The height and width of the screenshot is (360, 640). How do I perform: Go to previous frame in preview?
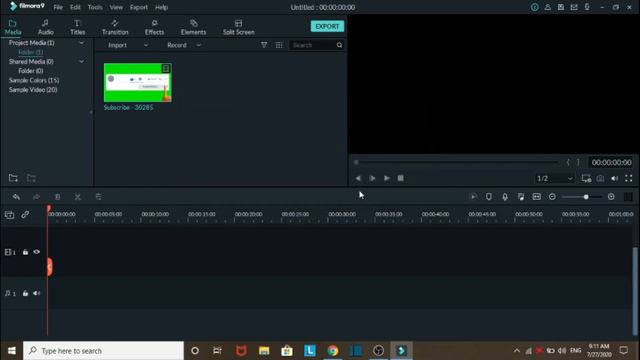(358, 178)
